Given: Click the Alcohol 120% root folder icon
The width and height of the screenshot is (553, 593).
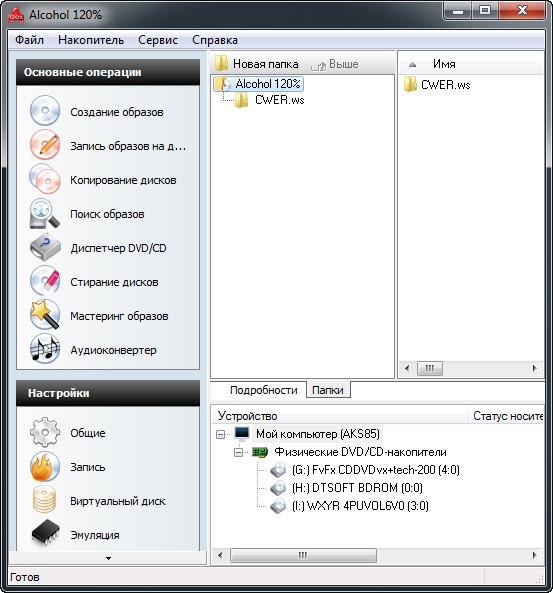Looking at the screenshot, I should [222, 84].
